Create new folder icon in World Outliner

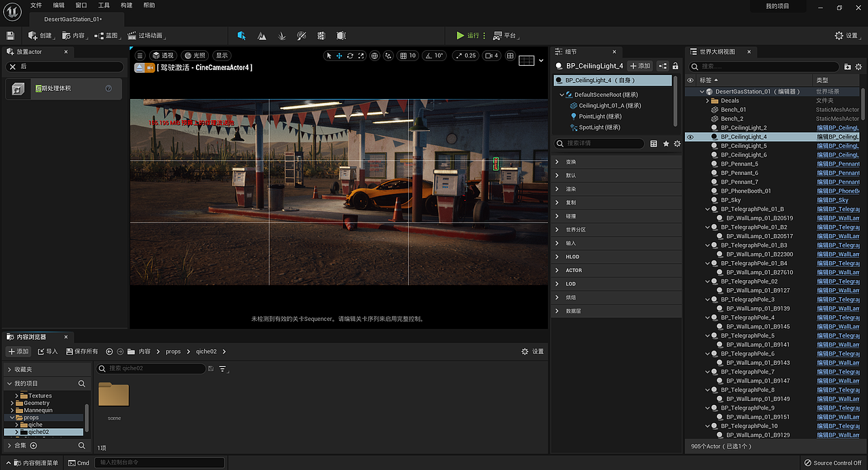(848, 66)
